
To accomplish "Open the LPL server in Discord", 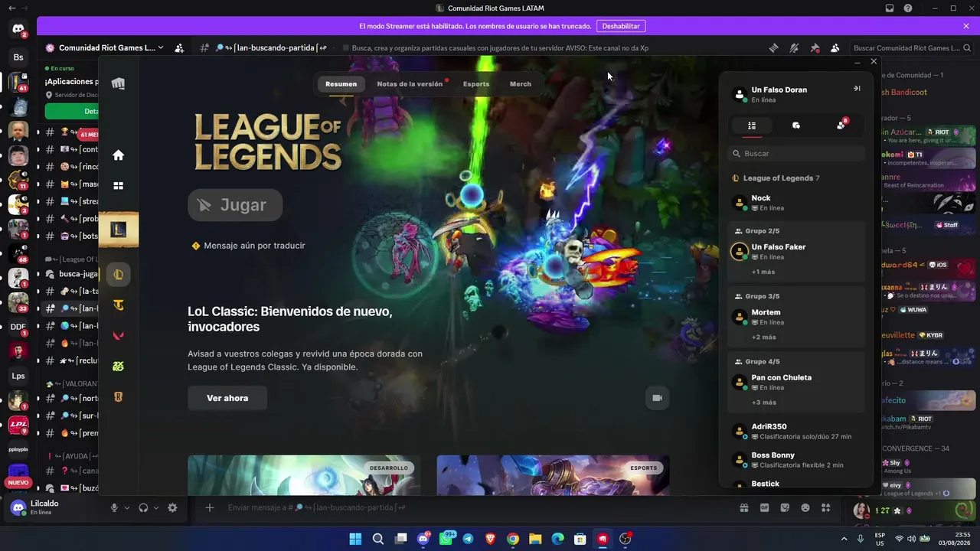I will pyautogui.click(x=18, y=424).
